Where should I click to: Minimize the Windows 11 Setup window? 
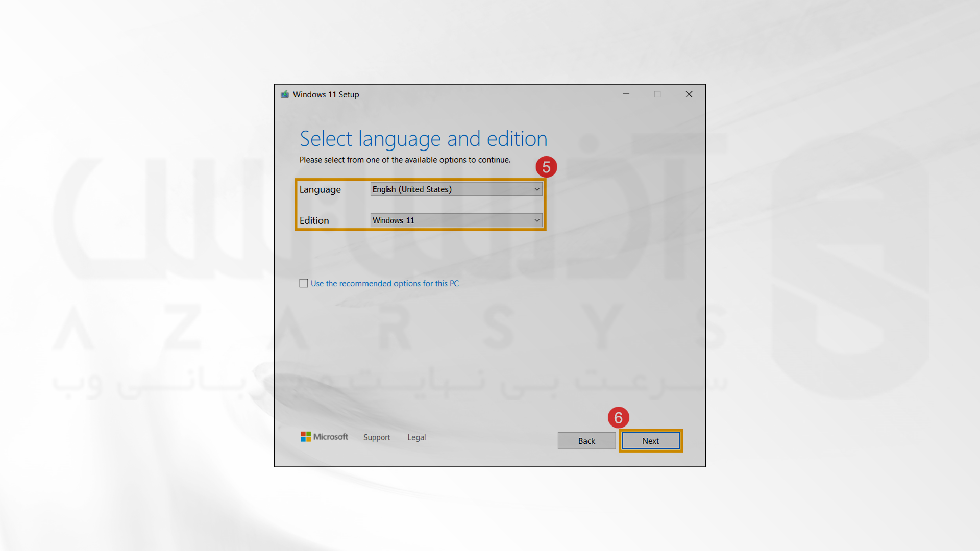coord(626,94)
